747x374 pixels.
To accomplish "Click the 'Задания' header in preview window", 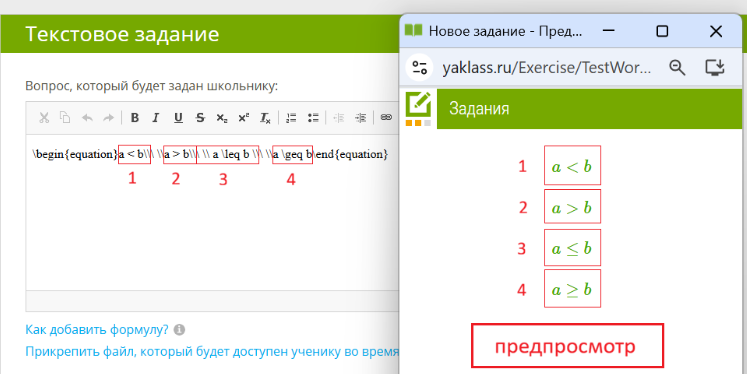I will pos(479,109).
